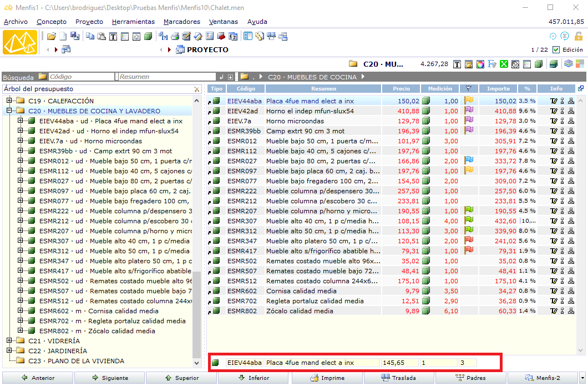Expand the ESMR802 Zócalo tree node
Screen dimensions: 588x386
pos(21,331)
